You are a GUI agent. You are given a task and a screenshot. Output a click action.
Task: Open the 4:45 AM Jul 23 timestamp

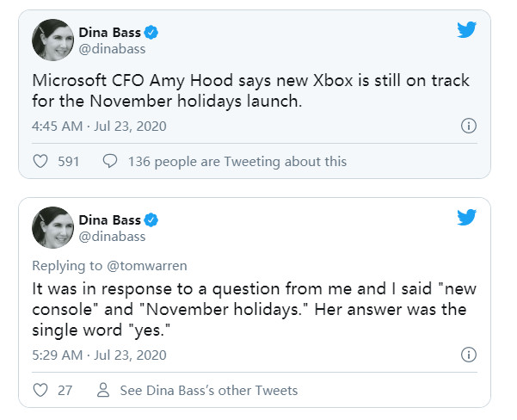(x=99, y=126)
